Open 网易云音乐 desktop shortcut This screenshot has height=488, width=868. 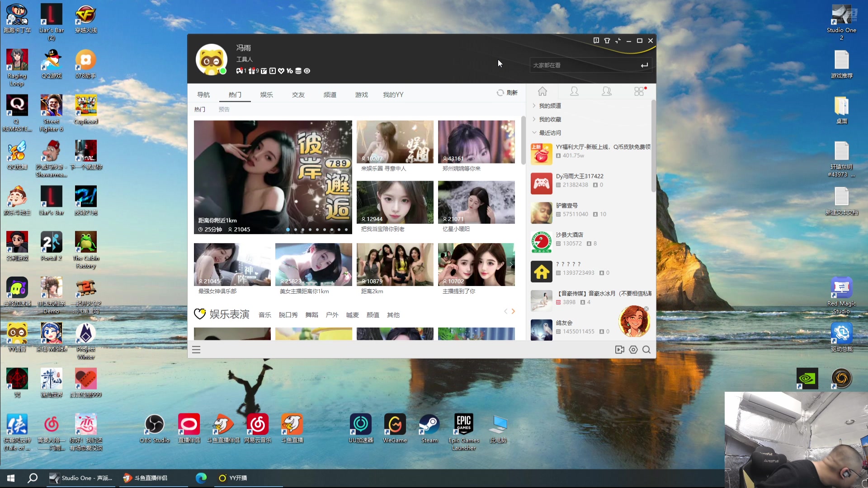[x=257, y=429]
